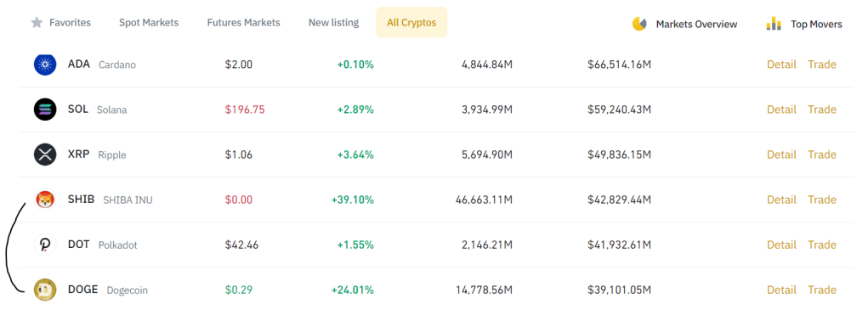Click the +3.64% XRP change
This screenshot has height=310, width=868.
[355, 155]
